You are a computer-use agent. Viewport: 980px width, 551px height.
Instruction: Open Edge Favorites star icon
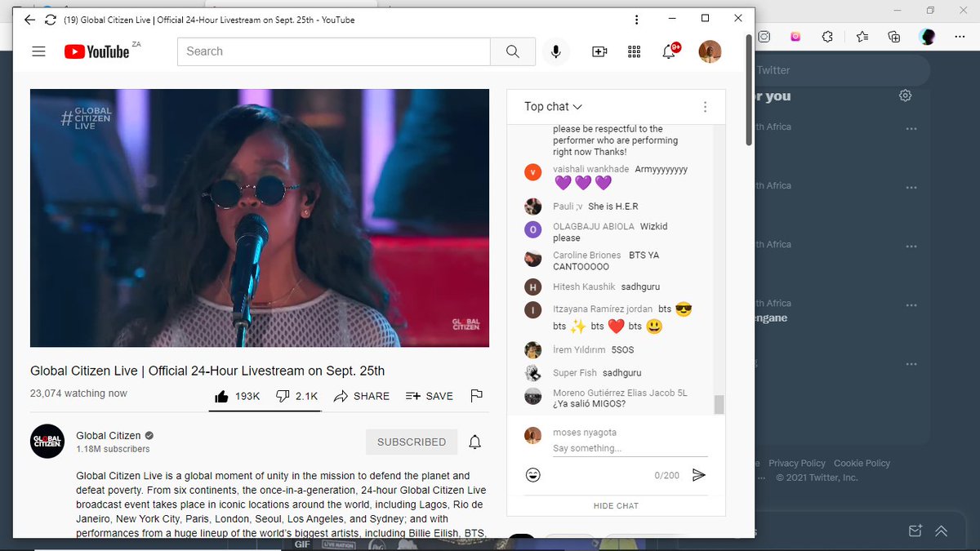(x=863, y=37)
